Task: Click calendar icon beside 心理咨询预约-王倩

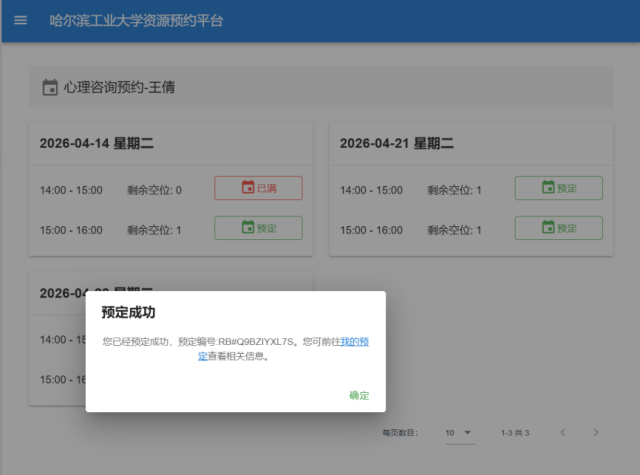Action: [50, 88]
